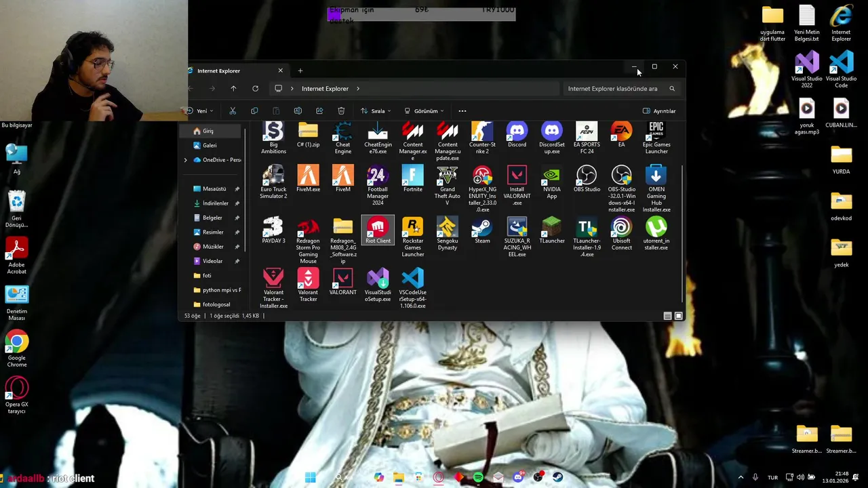Select the OBS Studio shortcut
Image resolution: width=868 pixels, height=488 pixels.
(x=587, y=180)
